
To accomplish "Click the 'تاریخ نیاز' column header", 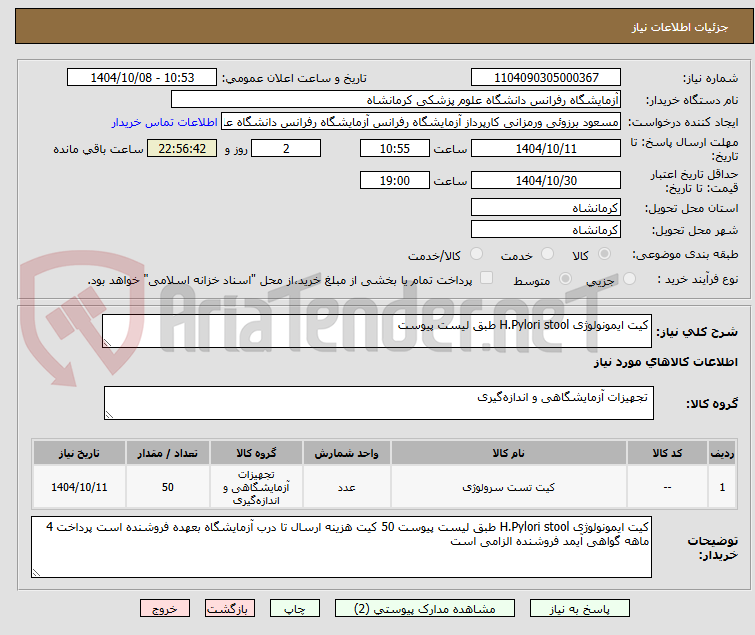I will [79, 453].
